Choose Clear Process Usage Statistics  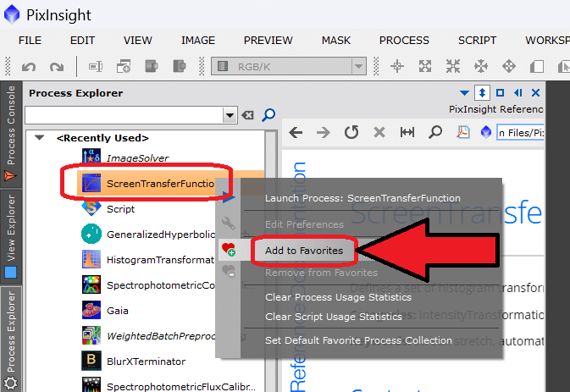click(x=338, y=297)
